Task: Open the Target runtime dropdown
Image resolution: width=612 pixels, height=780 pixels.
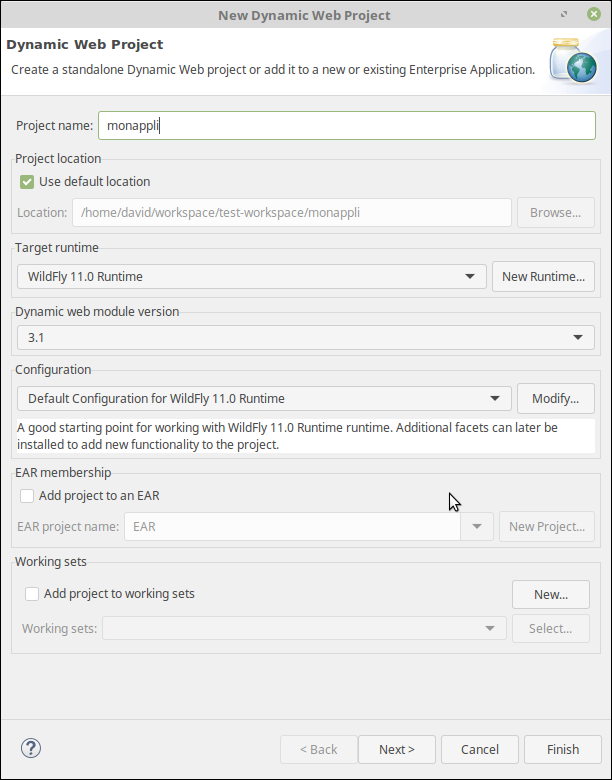Action: (x=252, y=277)
